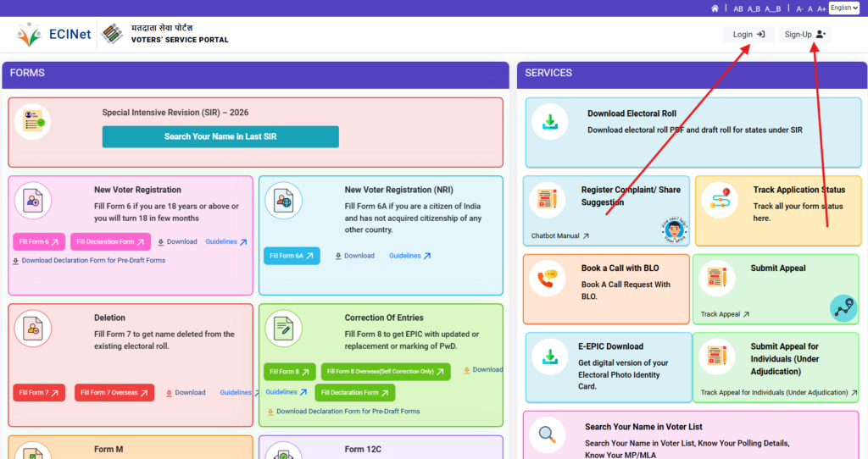Screen dimensions: 868x459
Task: Click the magnifier icon for voter list search
Action: pos(547,434)
